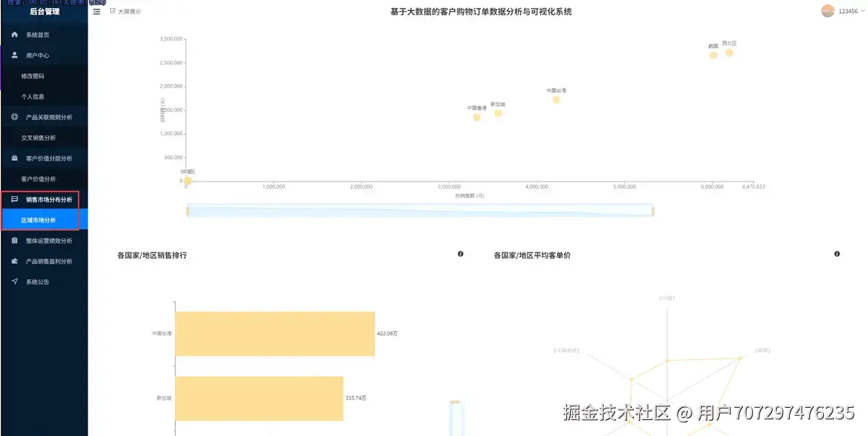Click the 产品销售盈利分析 icon
The width and height of the screenshot is (868, 436).
14,261
